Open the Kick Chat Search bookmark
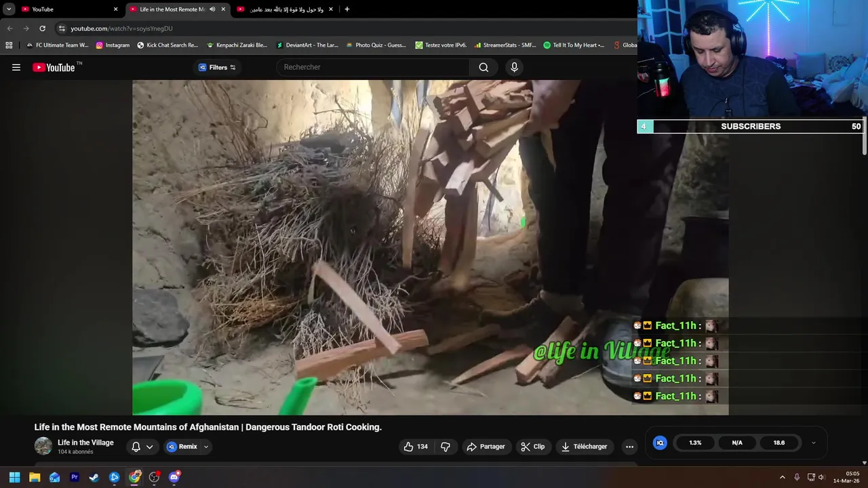 167,45
